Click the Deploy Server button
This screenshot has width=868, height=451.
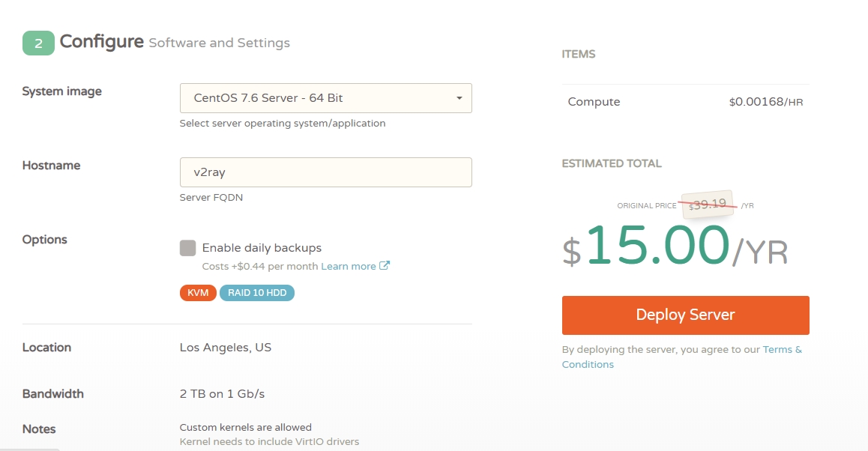(685, 315)
